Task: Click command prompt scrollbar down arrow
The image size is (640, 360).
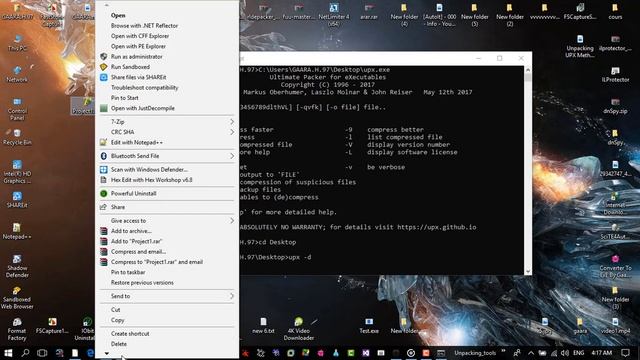Action: pos(528,271)
